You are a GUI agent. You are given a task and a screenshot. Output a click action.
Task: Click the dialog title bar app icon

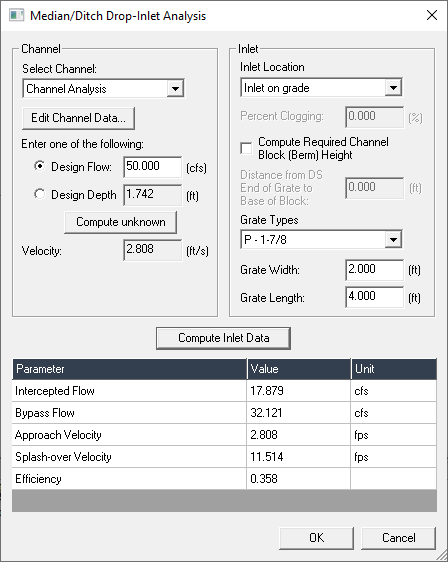click(16, 15)
